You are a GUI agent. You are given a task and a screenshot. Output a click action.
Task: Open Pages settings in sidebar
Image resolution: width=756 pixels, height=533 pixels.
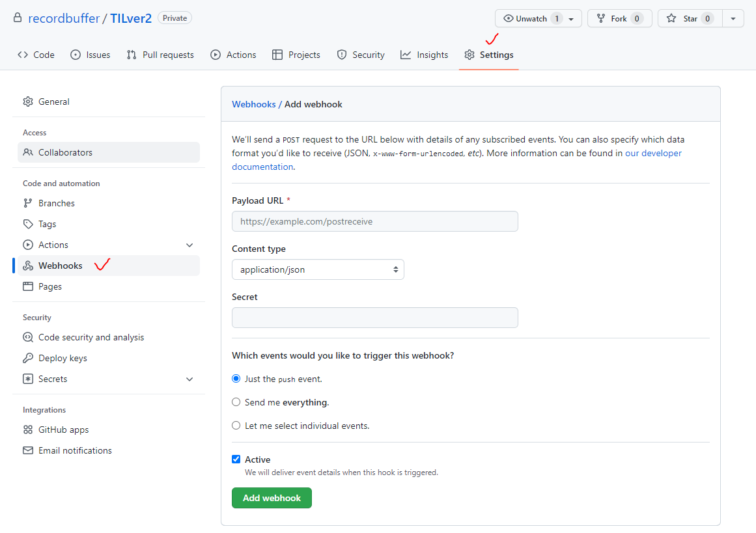coord(109,286)
